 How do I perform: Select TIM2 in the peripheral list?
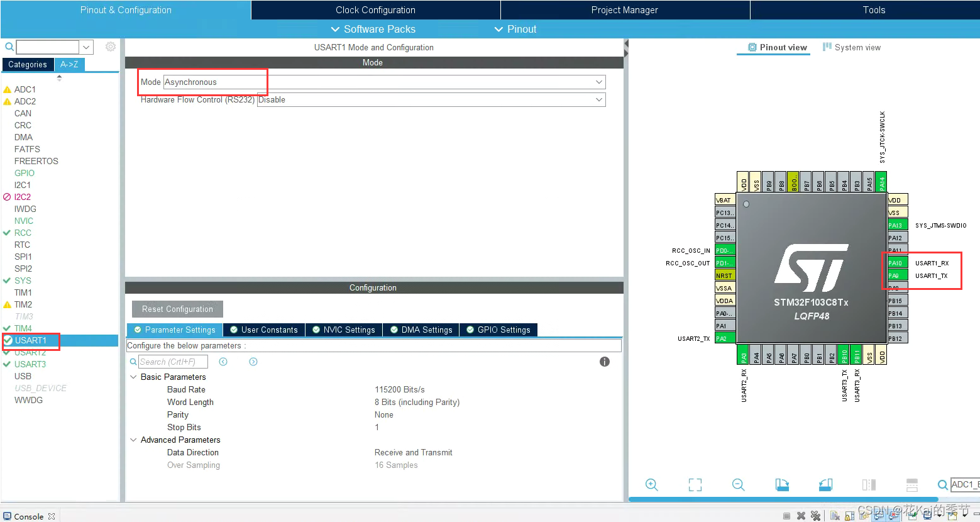click(23, 304)
